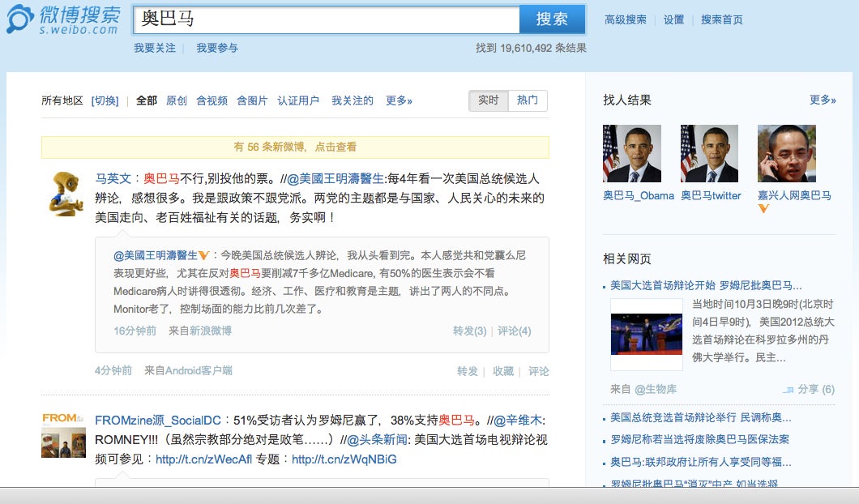Select the 我关注的 filter tab

353,100
